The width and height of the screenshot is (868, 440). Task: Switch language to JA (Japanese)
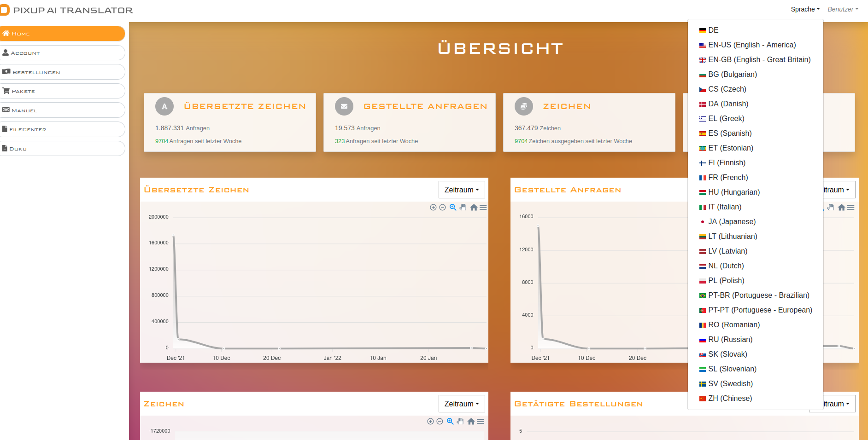point(732,222)
